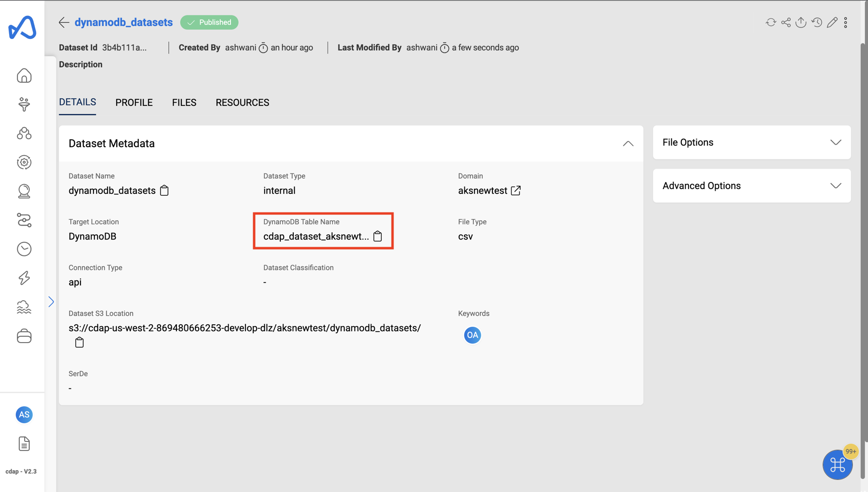868x492 pixels.
Task: Open the briefcase sidebar icon
Action: pos(24,336)
